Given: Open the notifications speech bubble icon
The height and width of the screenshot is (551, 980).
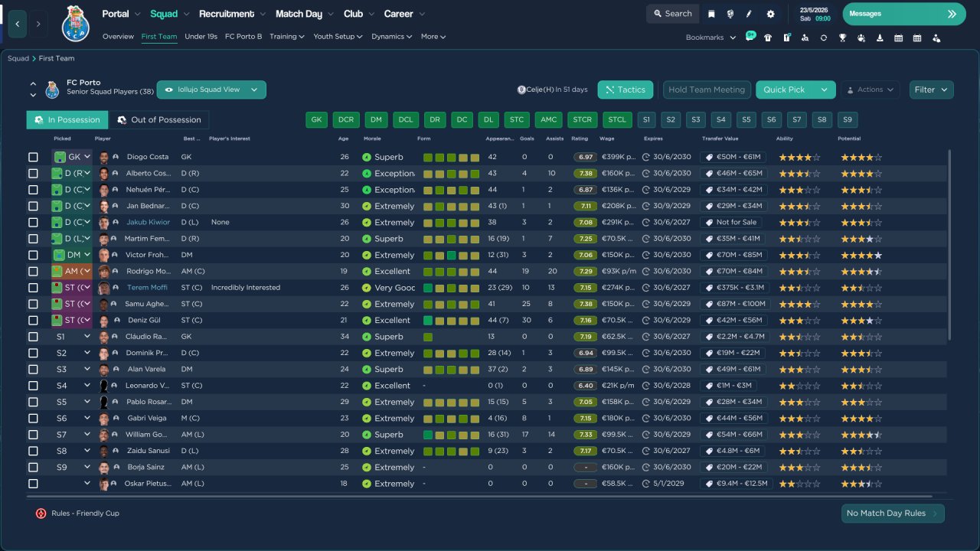Looking at the screenshot, I should pos(750,37).
